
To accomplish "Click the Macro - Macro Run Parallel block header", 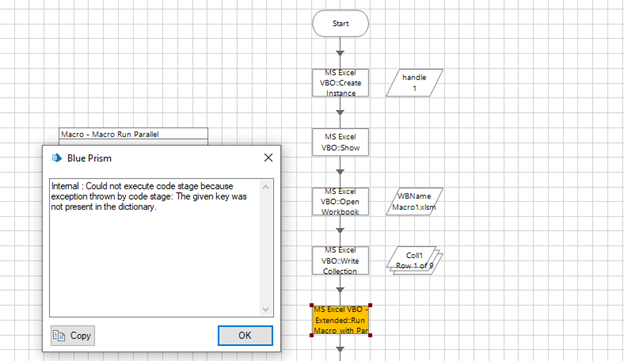I will click(133, 134).
